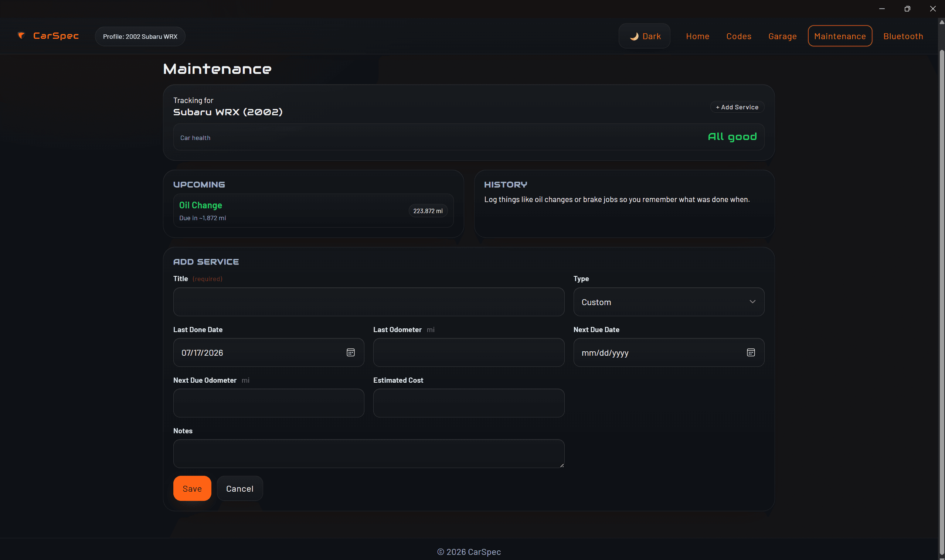Viewport: 945px width, 560px height.
Task: Click the © 2026 CarSpec footer text
Action: [469, 552]
